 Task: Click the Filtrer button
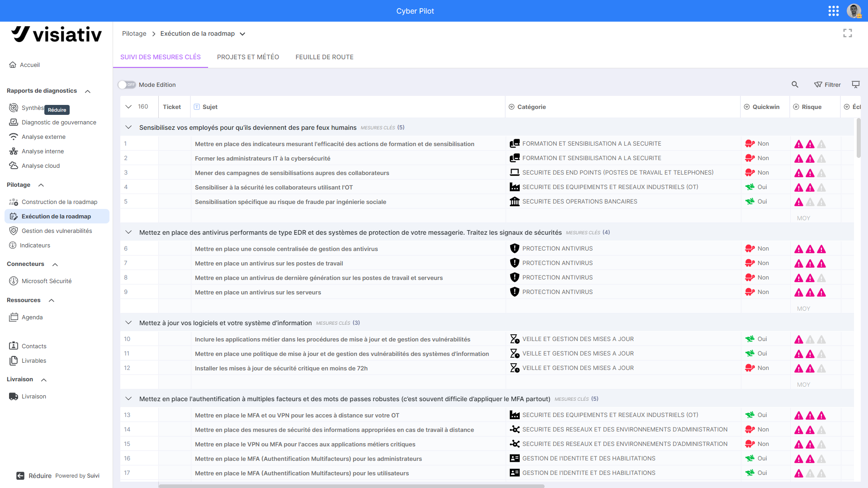(827, 85)
